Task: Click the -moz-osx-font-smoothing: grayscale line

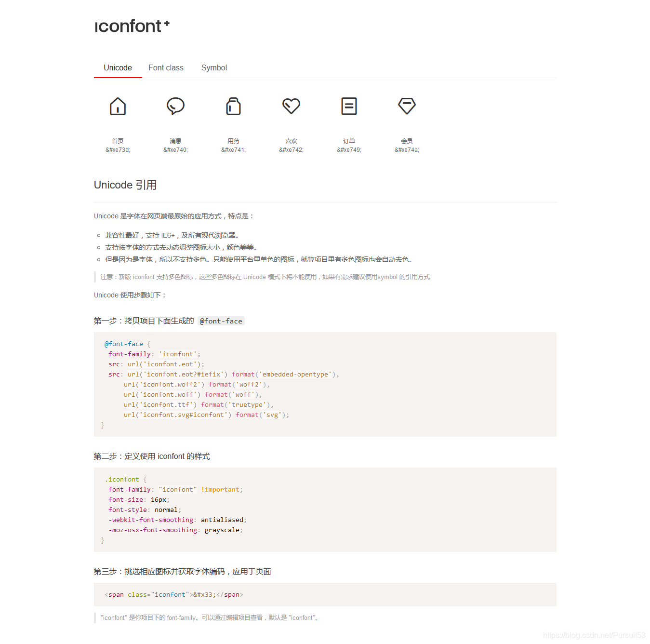Action: tap(175, 530)
